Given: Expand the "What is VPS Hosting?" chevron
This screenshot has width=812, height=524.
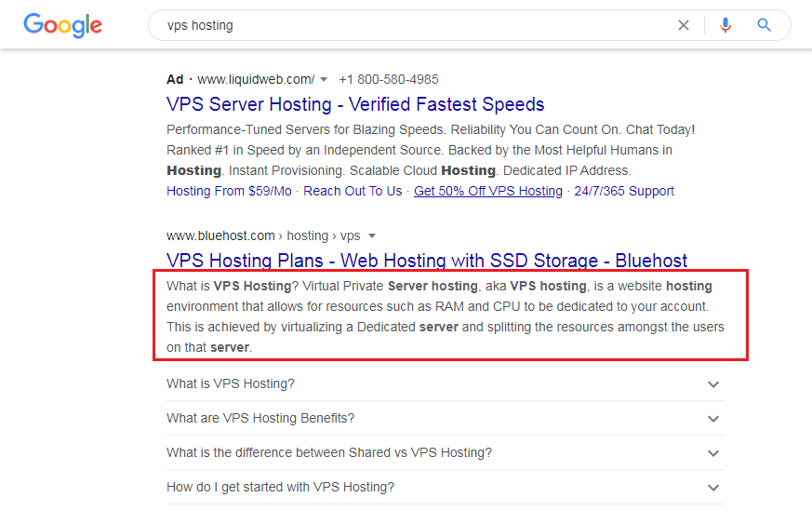Looking at the screenshot, I should 713,384.
